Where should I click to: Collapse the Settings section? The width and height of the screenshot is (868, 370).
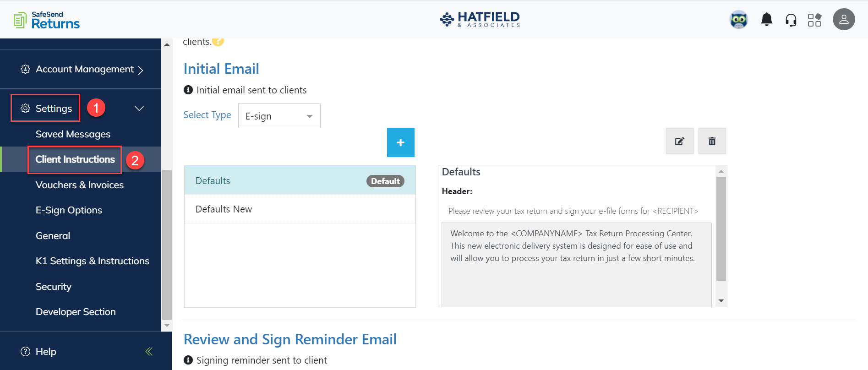[x=138, y=108]
